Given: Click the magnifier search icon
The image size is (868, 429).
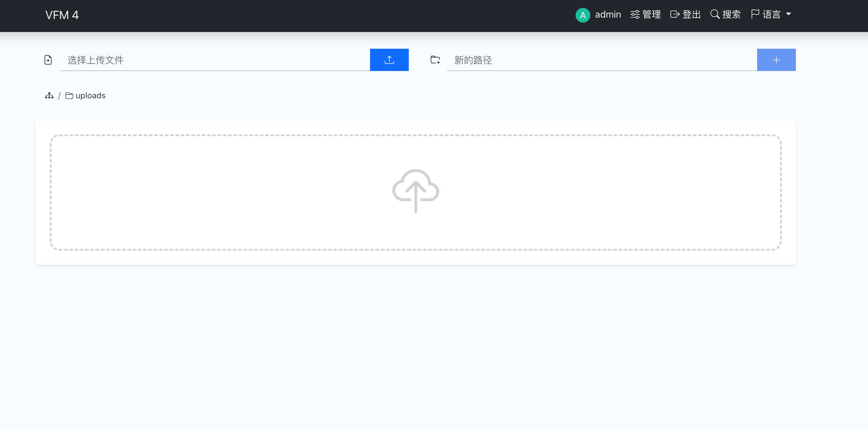Looking at the screenshot, I should pos(715,14).
